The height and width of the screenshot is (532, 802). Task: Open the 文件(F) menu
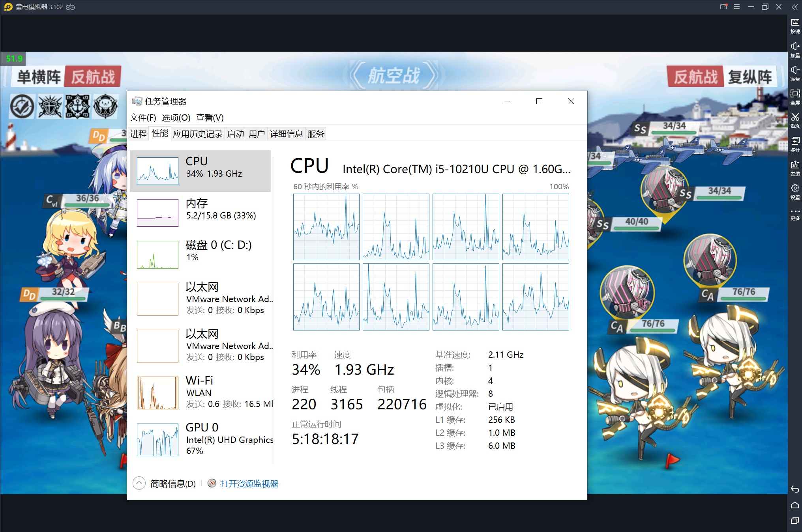coord(143,118)
